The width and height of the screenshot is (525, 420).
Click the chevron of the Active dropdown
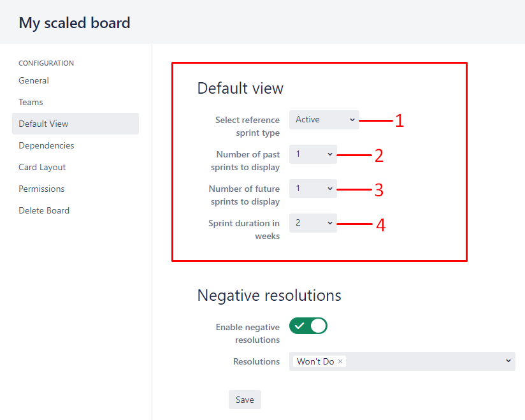(x=352, y=120)
